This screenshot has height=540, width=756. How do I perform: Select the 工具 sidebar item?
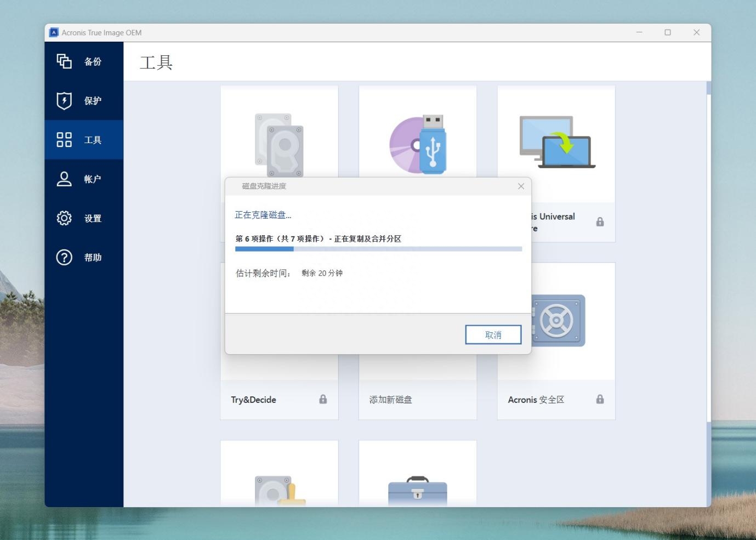tap(84, 140)
